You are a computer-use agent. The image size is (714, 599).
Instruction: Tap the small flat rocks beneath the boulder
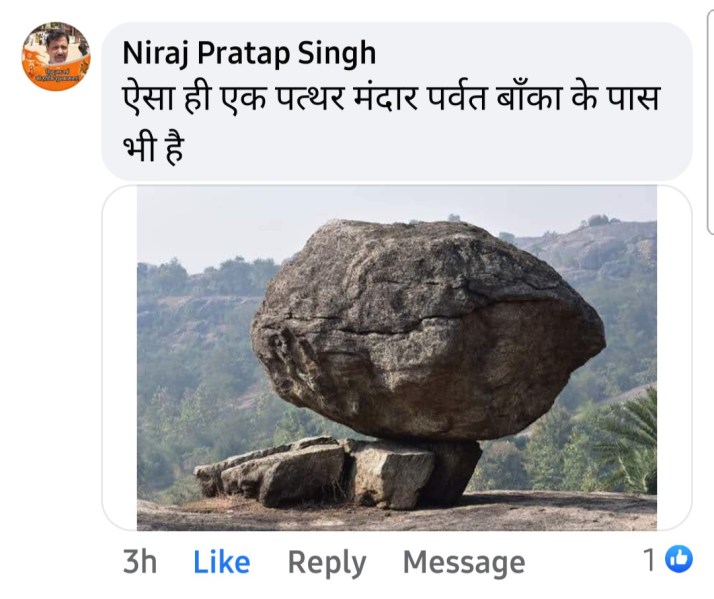tap(300, 470)
